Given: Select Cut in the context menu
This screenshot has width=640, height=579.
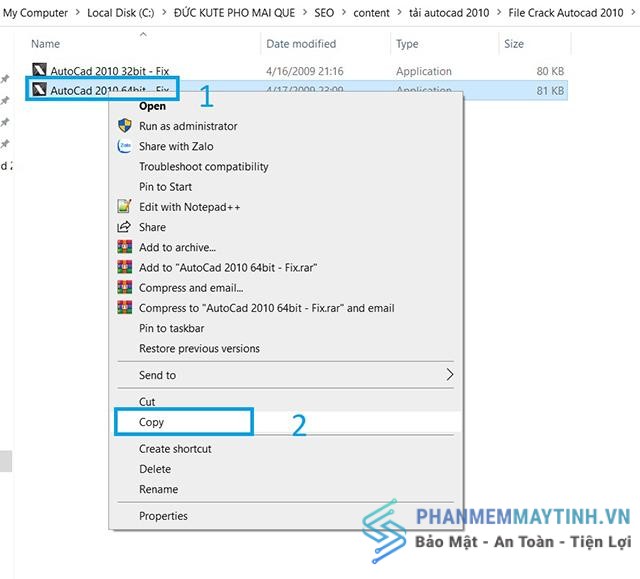Looking at the screenshot, I should pyautogui.click(x=147, y=402).
